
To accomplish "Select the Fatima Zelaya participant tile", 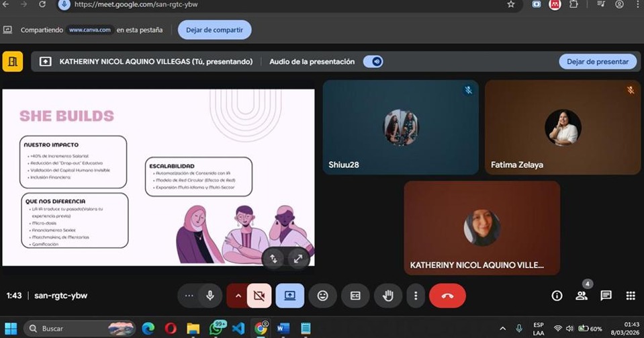I will 563,127.
